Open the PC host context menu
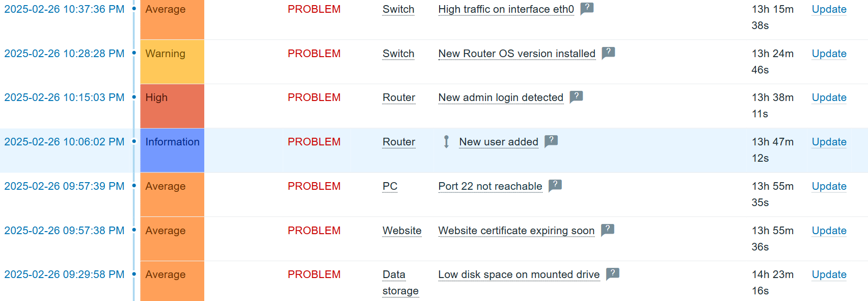Viewport: 868px width, 301px height. tap(390, 186)
